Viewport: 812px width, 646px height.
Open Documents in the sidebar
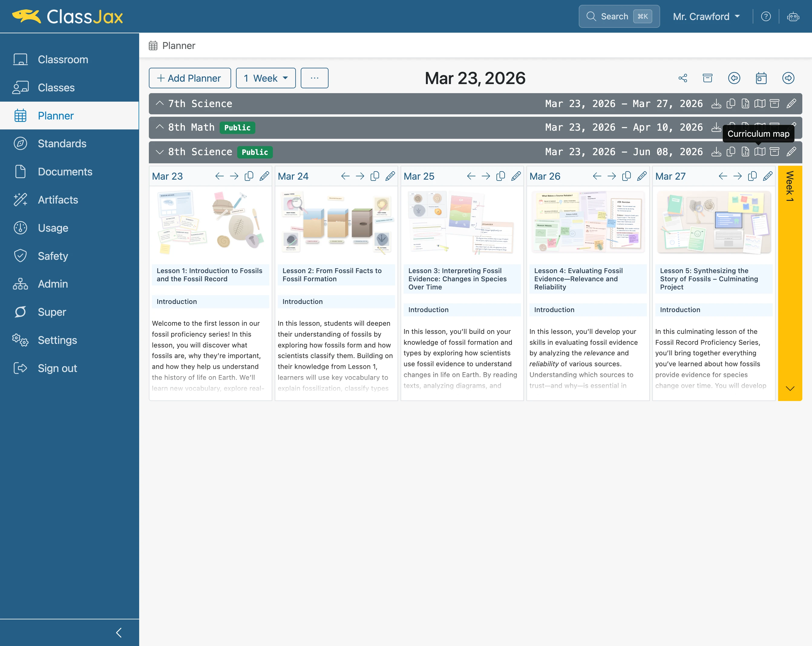[70, 172]
